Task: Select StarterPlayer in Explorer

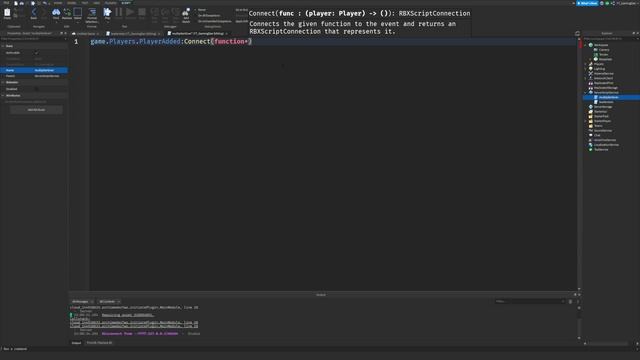Action: 602,121
